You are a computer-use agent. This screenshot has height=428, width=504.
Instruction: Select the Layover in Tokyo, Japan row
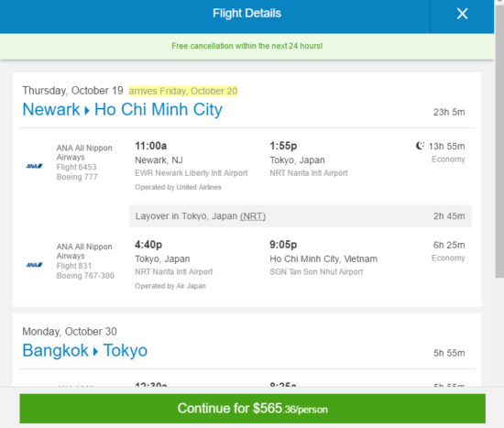coord(301,216)
